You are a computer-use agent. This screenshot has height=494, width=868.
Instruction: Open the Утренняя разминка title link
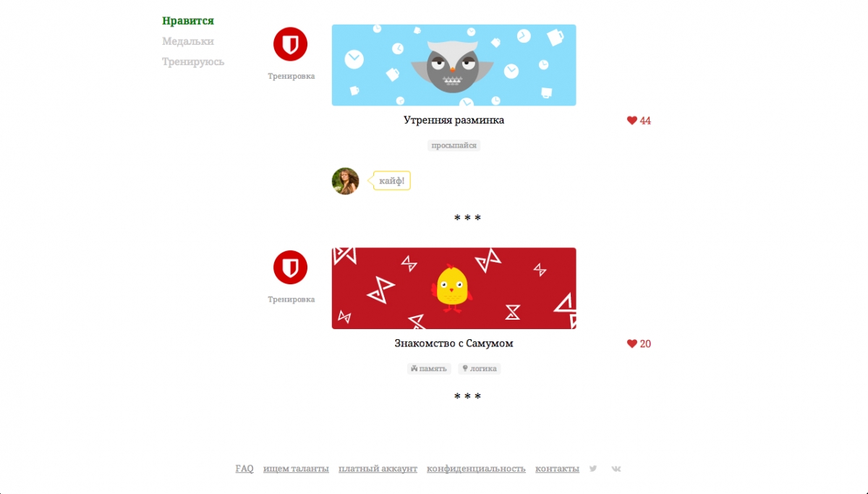[454, 120]
